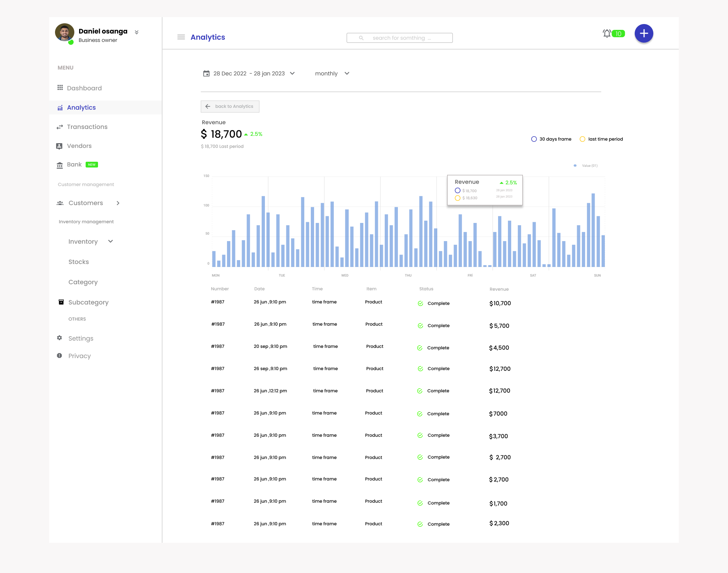Image resolution: width=728 pixels, height=573 pixels.
Task: Click the Value (01) legend color dot
Action: tap(575, 166)
